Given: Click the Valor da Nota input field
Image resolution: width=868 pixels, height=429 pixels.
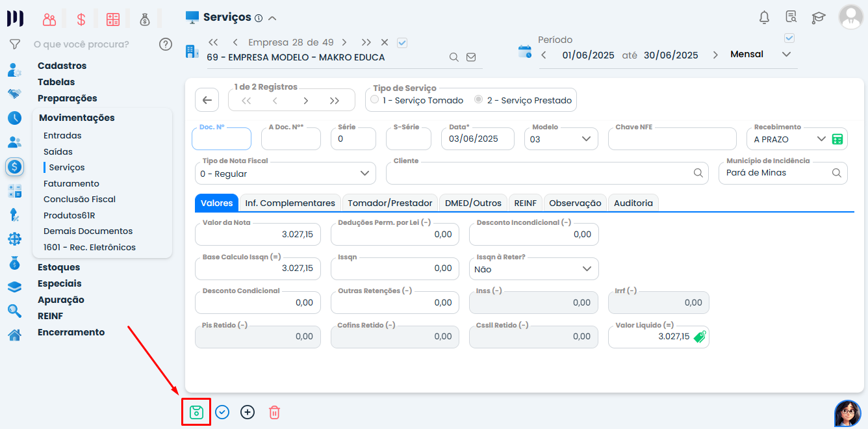Looking at the screenshot, I should [258, 234].
